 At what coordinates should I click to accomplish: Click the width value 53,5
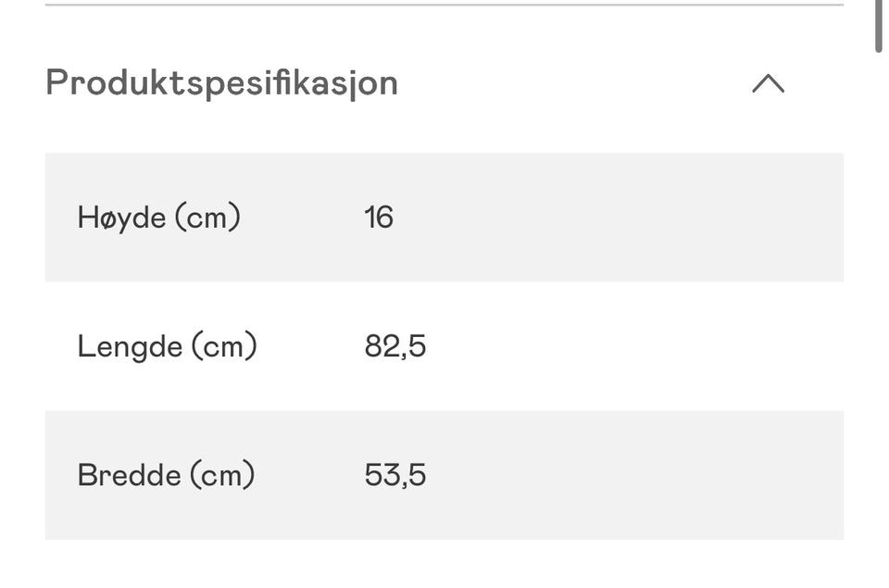[395, 475]
